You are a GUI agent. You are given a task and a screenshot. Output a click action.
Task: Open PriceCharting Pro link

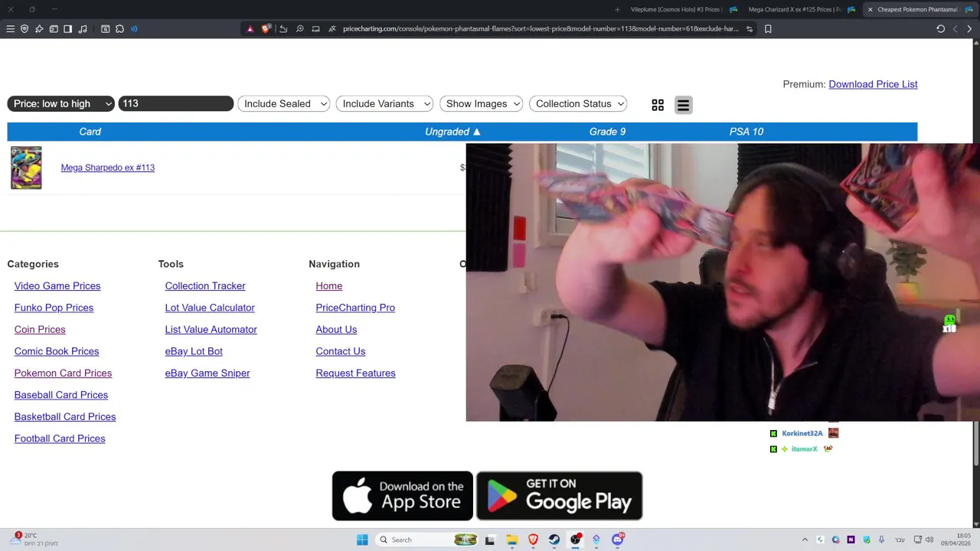(355, 308)
